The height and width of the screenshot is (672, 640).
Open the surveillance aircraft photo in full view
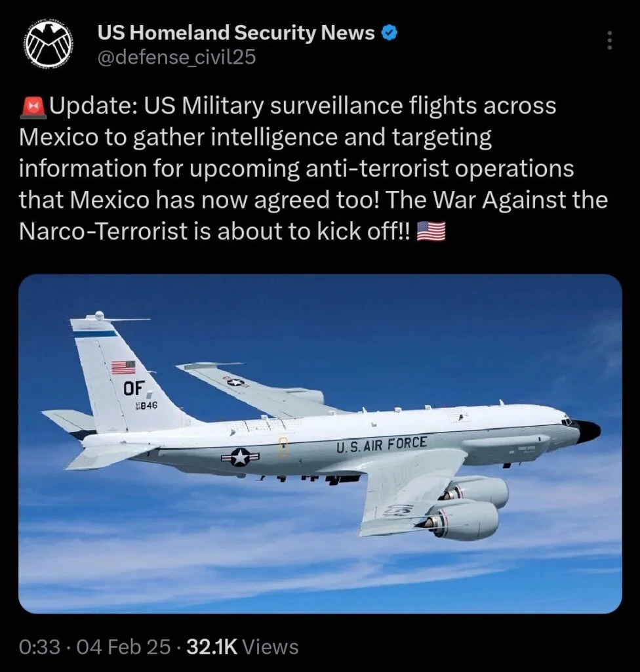[320, 444]
